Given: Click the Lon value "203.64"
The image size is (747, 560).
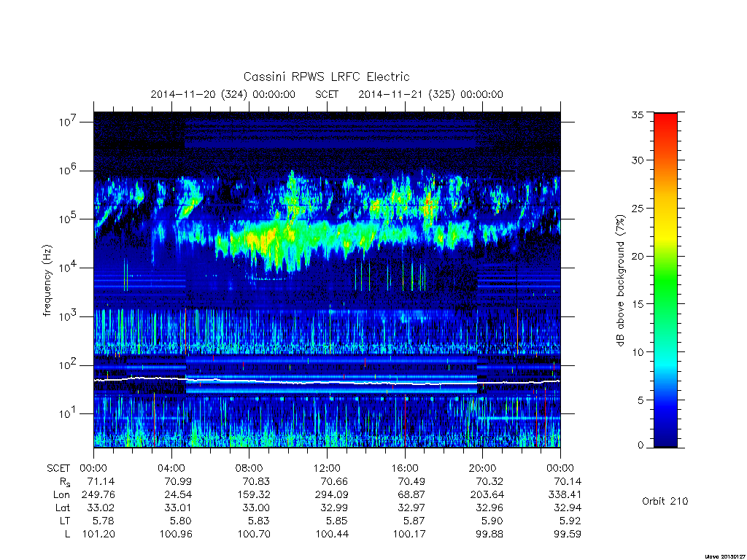Looking at the screenshot, I should coord(487,495).
